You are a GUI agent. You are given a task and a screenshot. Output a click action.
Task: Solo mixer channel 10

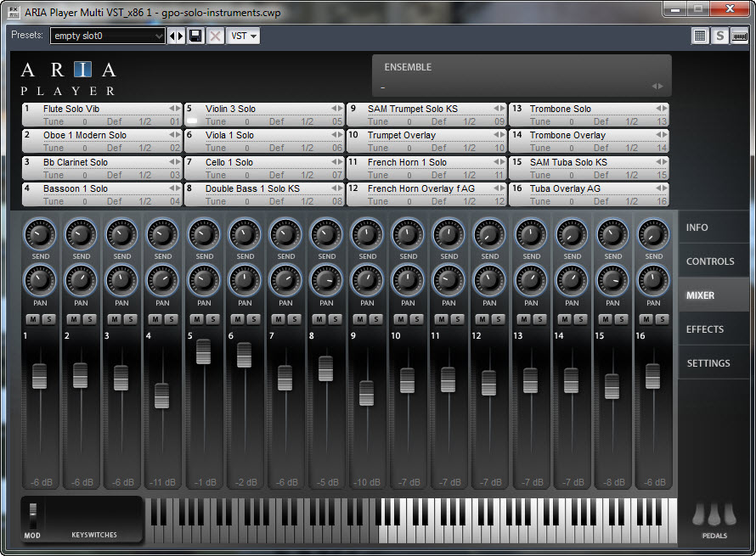click(416, 319)
